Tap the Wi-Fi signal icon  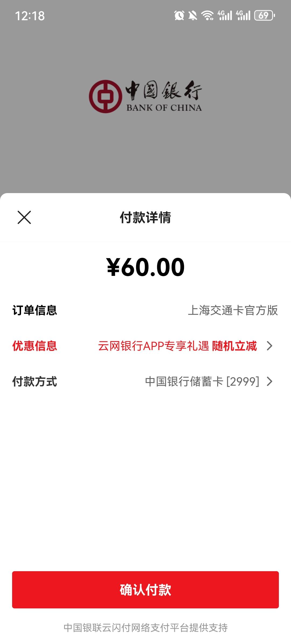tap(207, 15)
